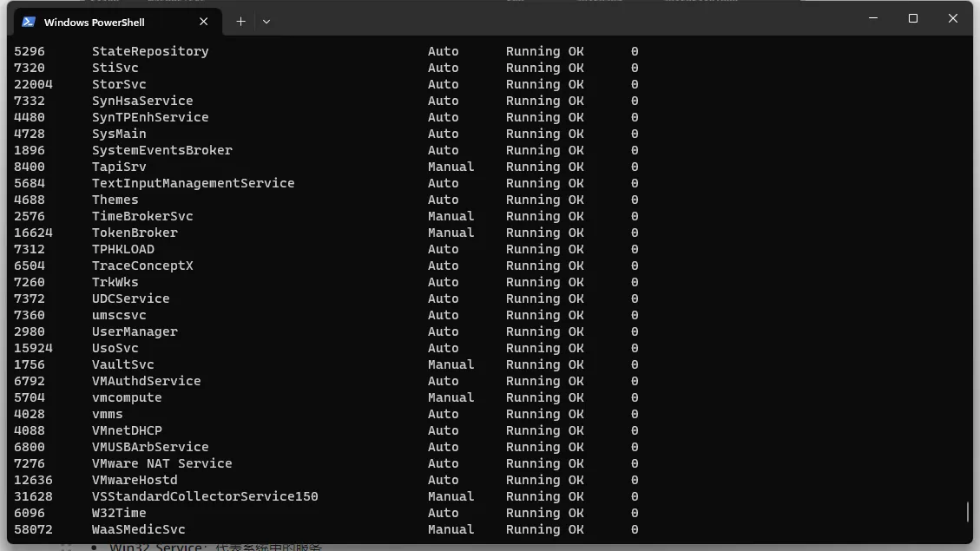Image resolution: width=980 pixels, height=551 pixels.
Task: Click the VSStandardCollectorService150 name
Action: [x=205, y=496]
